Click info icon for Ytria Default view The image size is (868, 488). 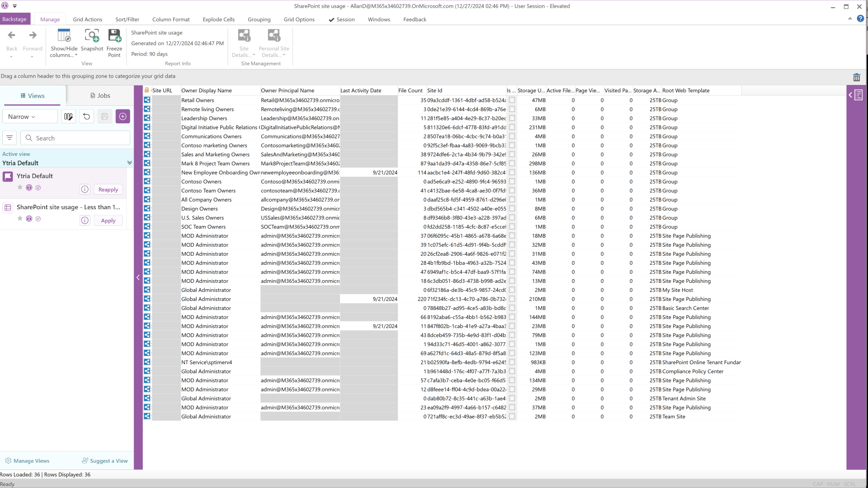(x=85, y=189)
